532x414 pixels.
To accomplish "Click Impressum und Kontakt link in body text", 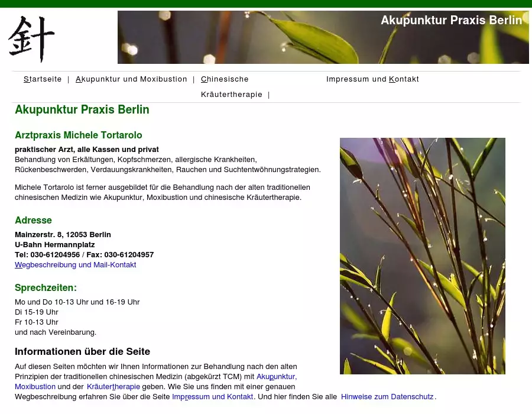I will (x=213, y=397).
